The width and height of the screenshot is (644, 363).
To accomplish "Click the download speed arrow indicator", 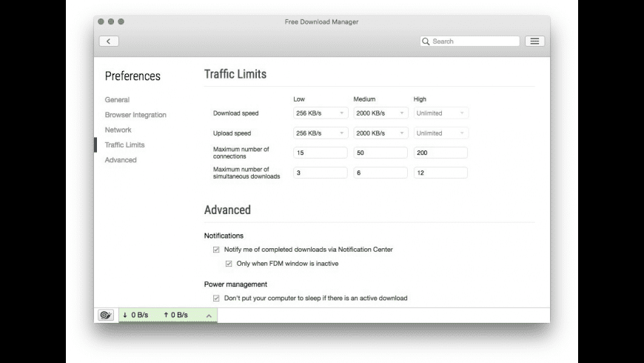I will tap(125, 315).
